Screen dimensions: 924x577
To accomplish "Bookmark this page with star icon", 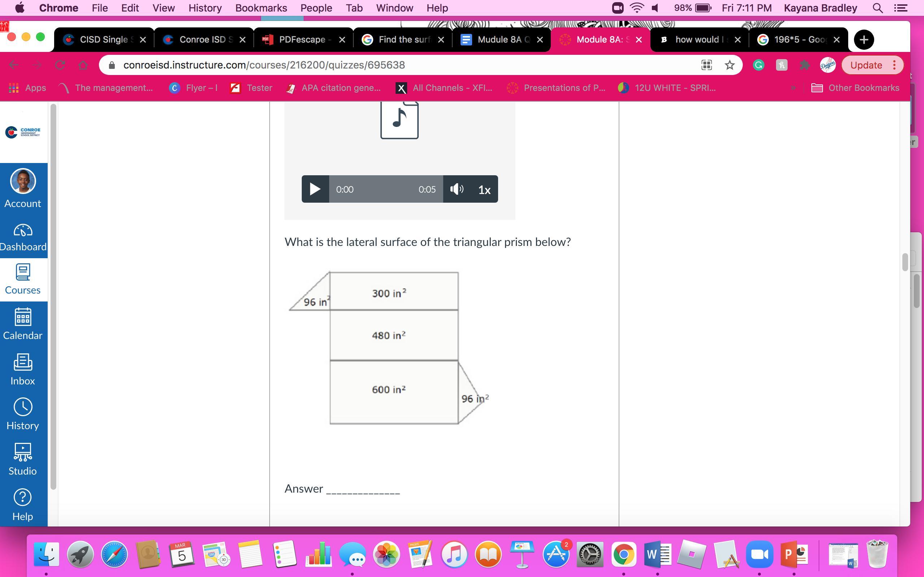I will click(729, 65).
